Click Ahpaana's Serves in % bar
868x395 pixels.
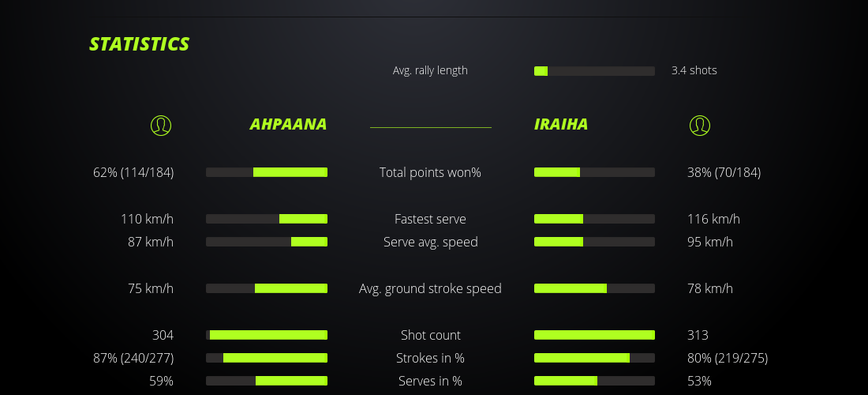click(x=267, y=381)
